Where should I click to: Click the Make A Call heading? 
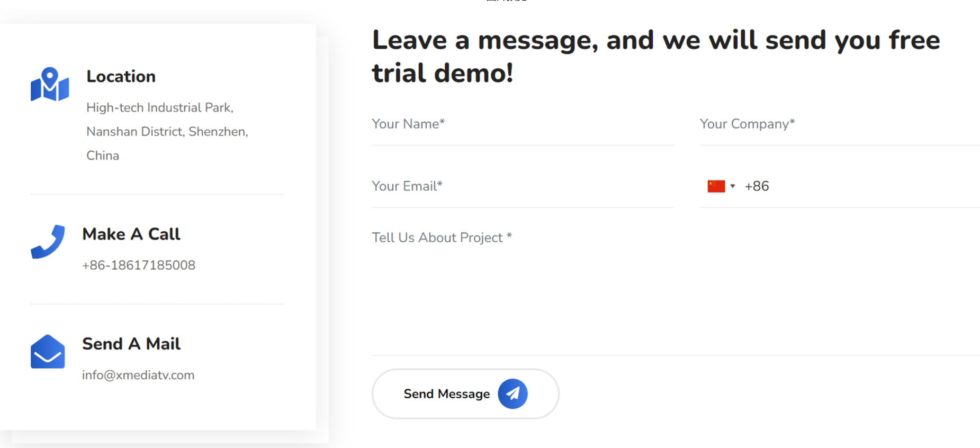(x=131, y=234)
